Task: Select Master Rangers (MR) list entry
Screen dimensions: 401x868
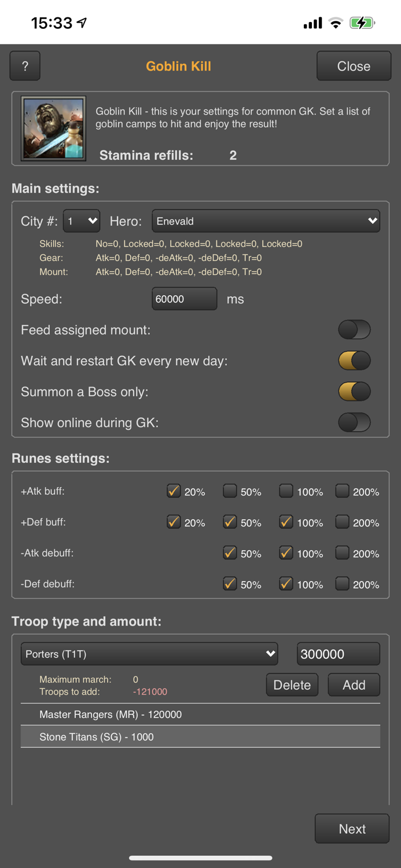Action: click(x=200, y=715)
